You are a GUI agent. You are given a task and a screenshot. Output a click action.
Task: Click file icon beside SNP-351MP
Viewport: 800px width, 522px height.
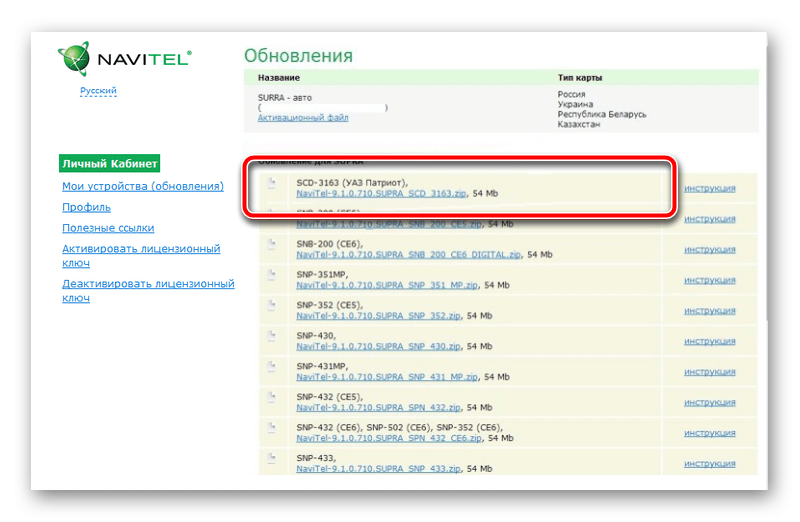pos(272,275)
